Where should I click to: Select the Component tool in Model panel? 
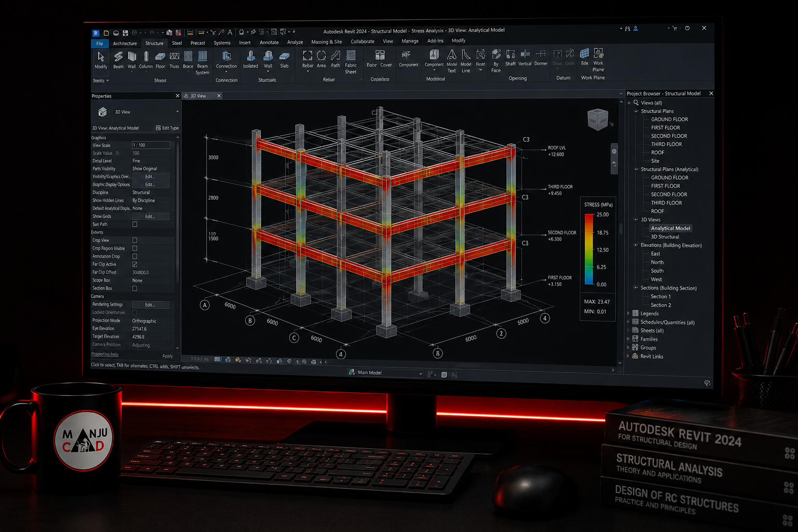(x=434, y=59)
